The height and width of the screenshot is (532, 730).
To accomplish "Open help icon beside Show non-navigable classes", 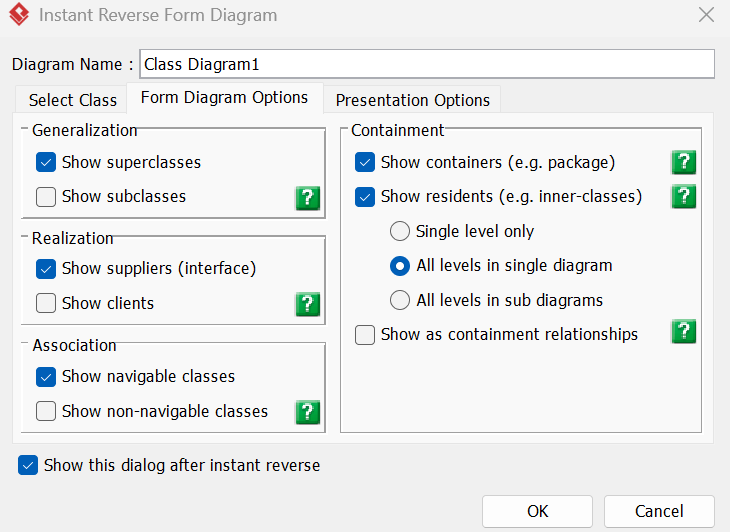I will click(308, 412).
